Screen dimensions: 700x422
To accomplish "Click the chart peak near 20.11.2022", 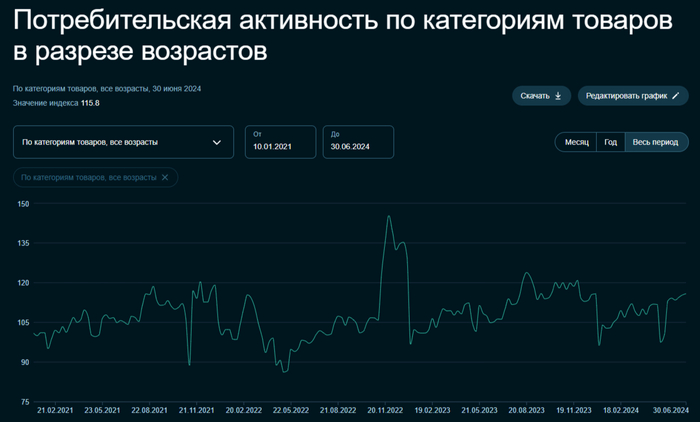I will pyautogui.click(x=389, y=217).
